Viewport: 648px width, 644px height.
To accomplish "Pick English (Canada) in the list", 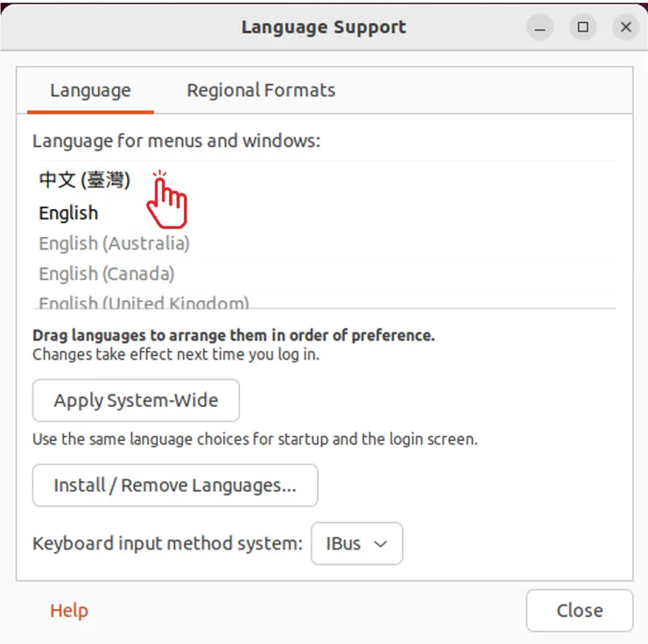I will 106,274.
